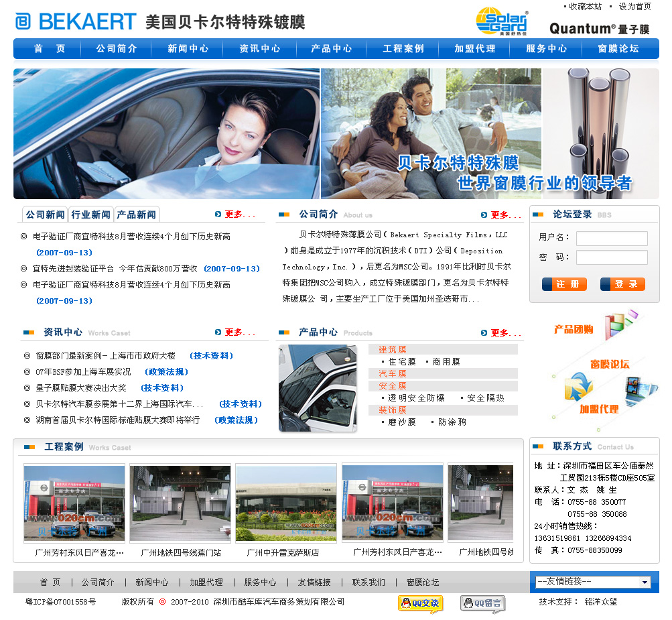Viewport: 672px width, 620px height.
Task: Click 铭洋众望 tech support link
Action: [601, 601]
